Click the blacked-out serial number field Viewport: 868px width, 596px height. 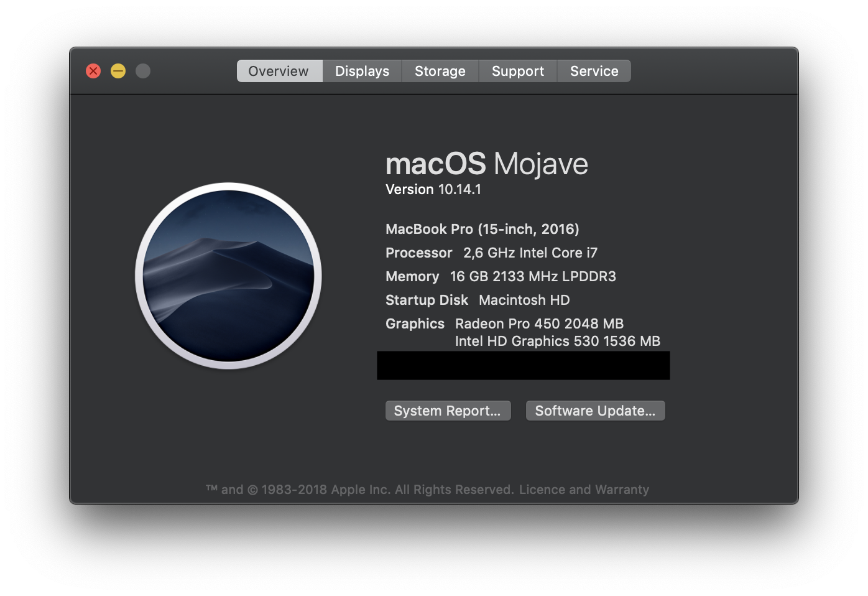[x=523, y=365]
